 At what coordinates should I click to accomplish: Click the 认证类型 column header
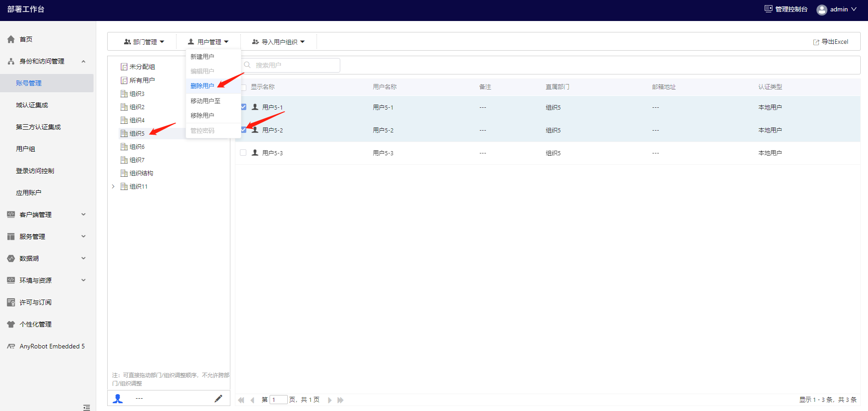coord(770,87)
